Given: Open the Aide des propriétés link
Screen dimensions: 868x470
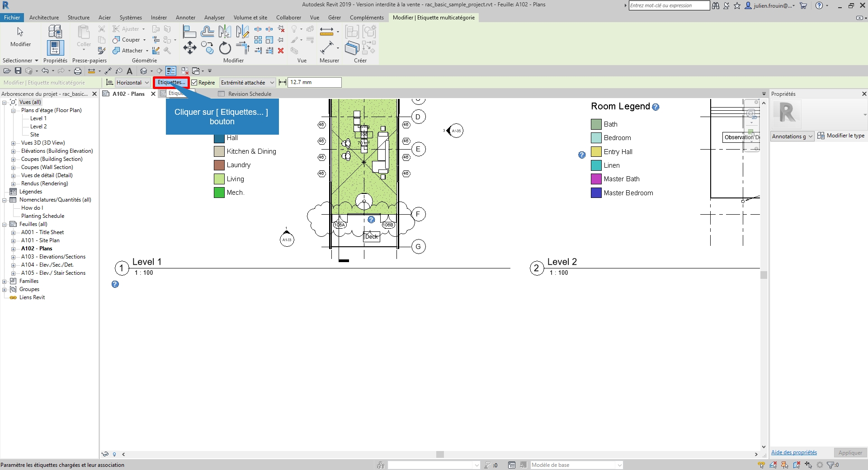Looking at the screenshot, I should tap(794, 452).
